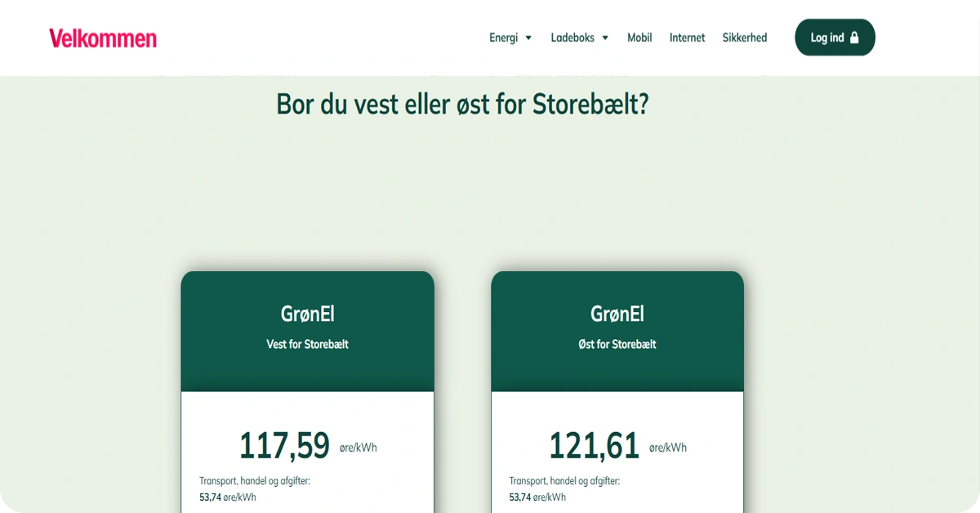Click the GrønEl title on the Vest card
980x513 pixels.
(307, 314)
